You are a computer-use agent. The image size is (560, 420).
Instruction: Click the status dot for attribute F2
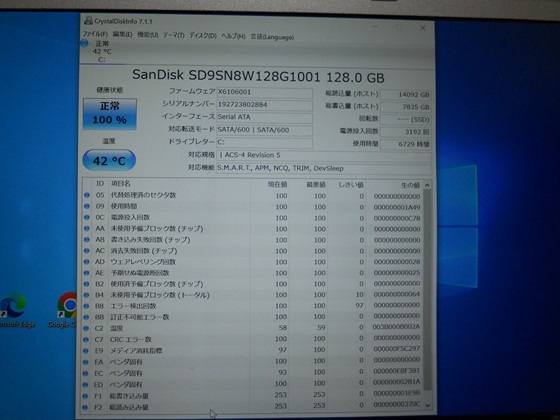85,407
